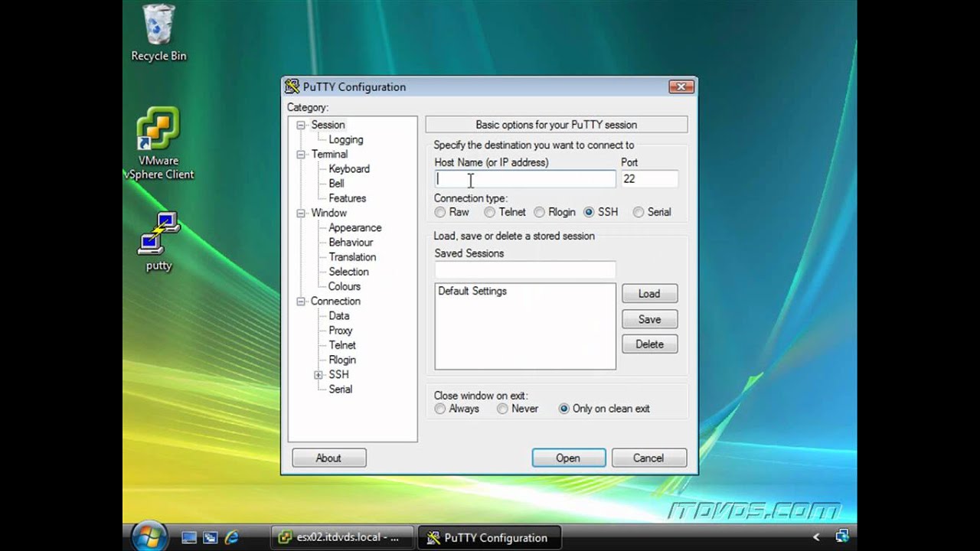Select the VMware vSphere Client desktop icon
The height and width of the screenshot is (551, 980).
pos(158,143)
